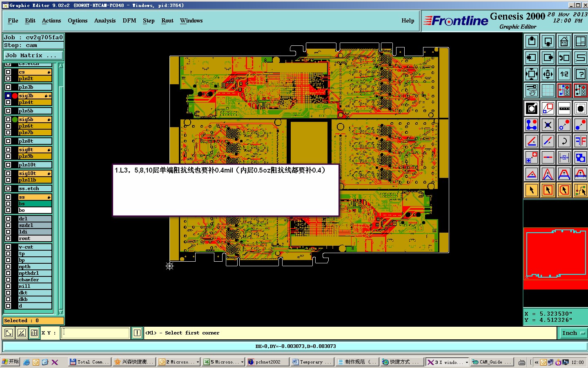This screenshot has height=368, width=588.
Task: Click the net select tool icon
Action: point(581,190)
